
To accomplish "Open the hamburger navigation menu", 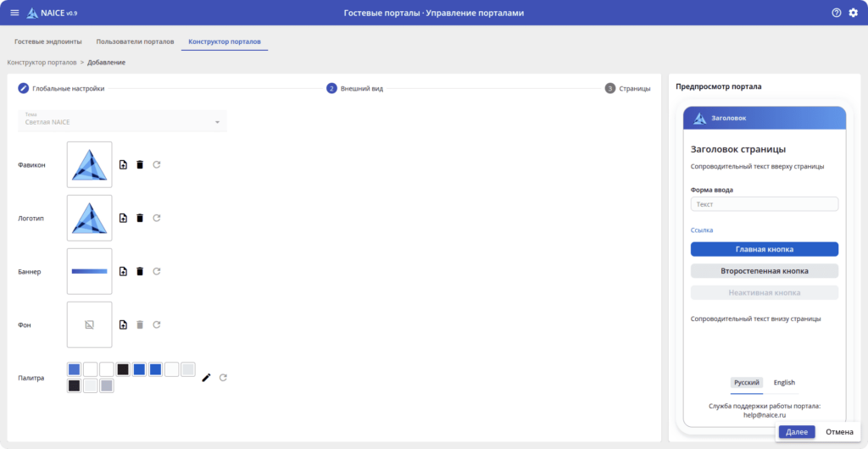I will point(14,13).
